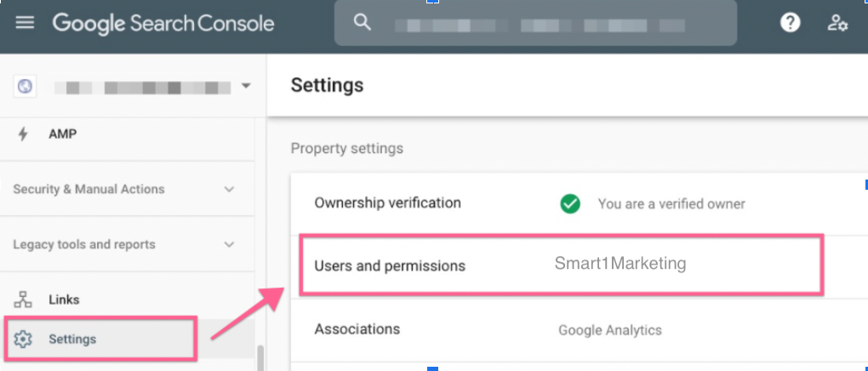Image resolution: width=868 pixels, height=371 pixels.
Task: Click the green verified checkmark icon
Action: (570, 203)
